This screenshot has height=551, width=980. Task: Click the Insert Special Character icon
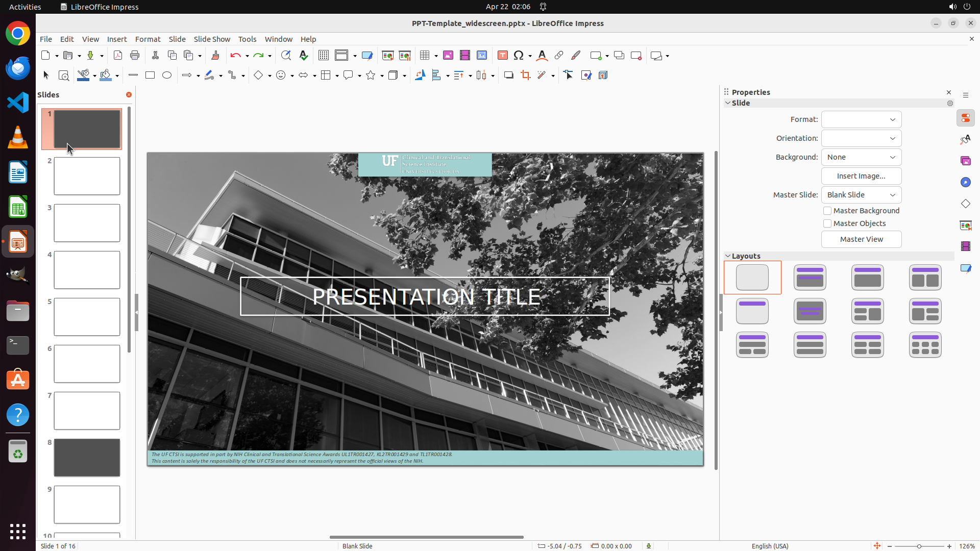[x=519, y=56]
